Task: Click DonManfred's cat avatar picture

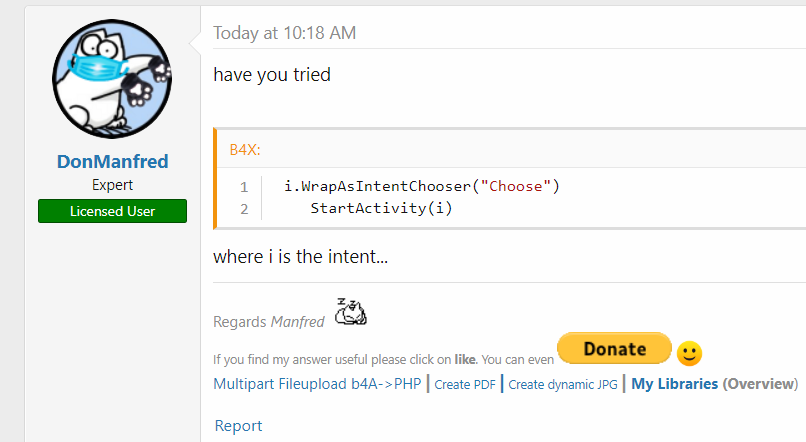Action: (x=112, y=80)
